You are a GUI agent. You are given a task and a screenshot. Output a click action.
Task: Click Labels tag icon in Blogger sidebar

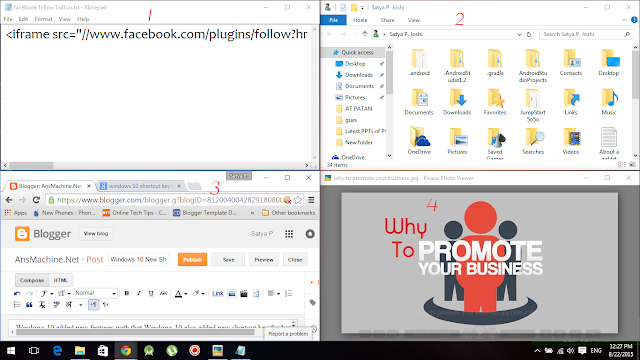coord(313,302)
